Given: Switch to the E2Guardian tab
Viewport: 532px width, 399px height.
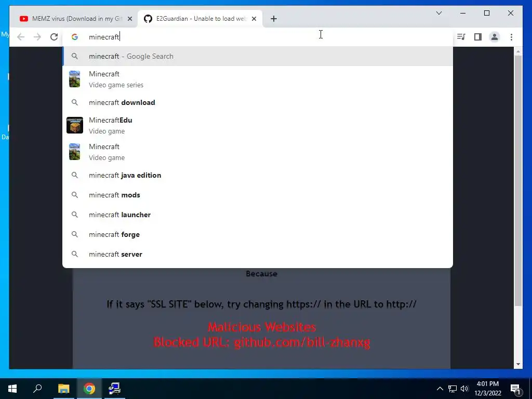Looking at the screenshot, I should (x=199, y=19).
